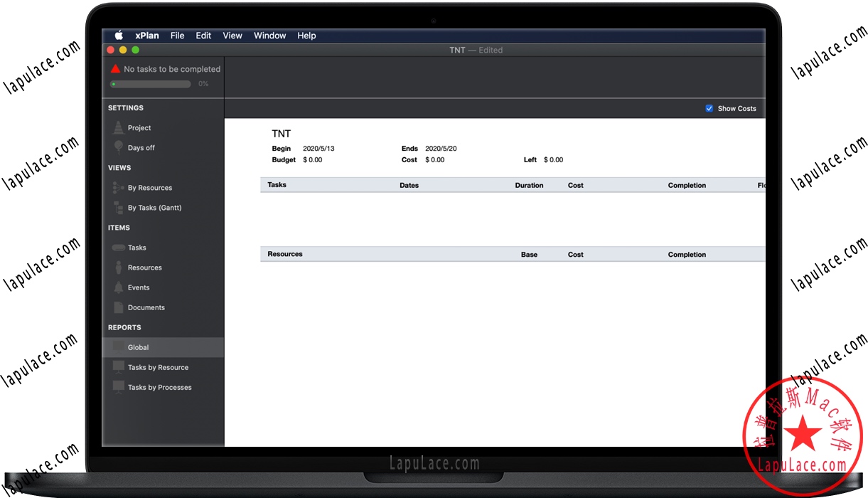Click the Project cone icon
The height and width of the screenshot is (498, 868).
118,127
